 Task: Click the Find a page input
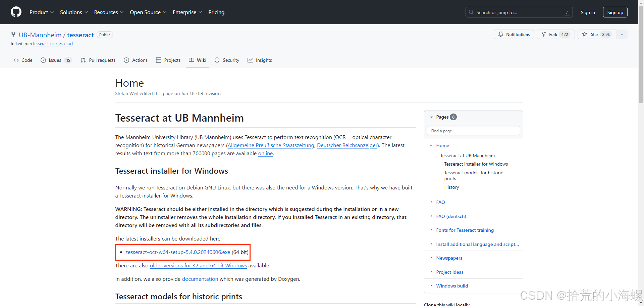[x=474, y=131]
